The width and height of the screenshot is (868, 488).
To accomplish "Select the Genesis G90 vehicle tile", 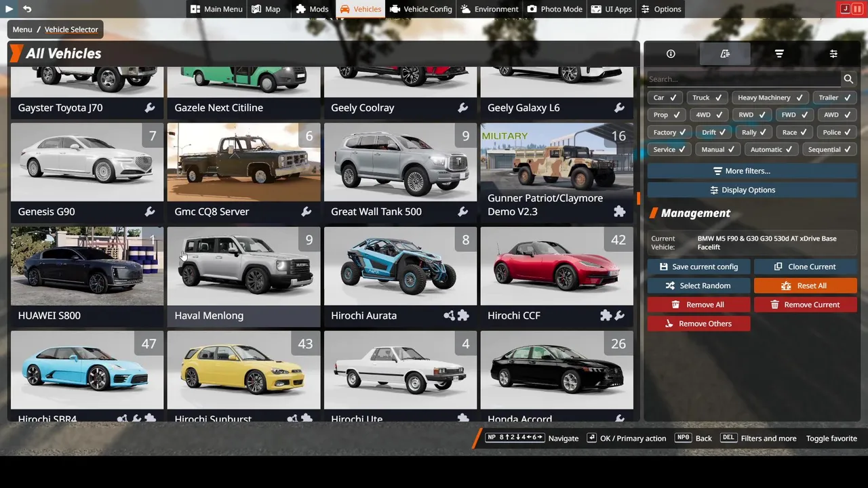I will coord(87,173).
